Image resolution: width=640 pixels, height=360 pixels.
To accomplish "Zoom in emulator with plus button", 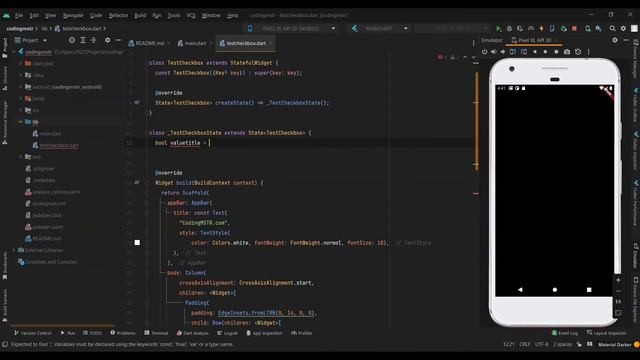I will pos(618,280).
